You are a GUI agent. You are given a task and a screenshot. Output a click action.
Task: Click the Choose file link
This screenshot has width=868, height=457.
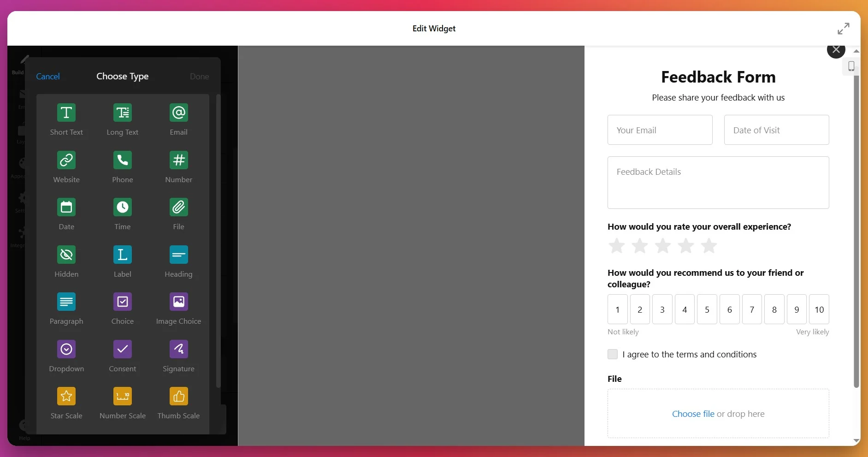693,414
